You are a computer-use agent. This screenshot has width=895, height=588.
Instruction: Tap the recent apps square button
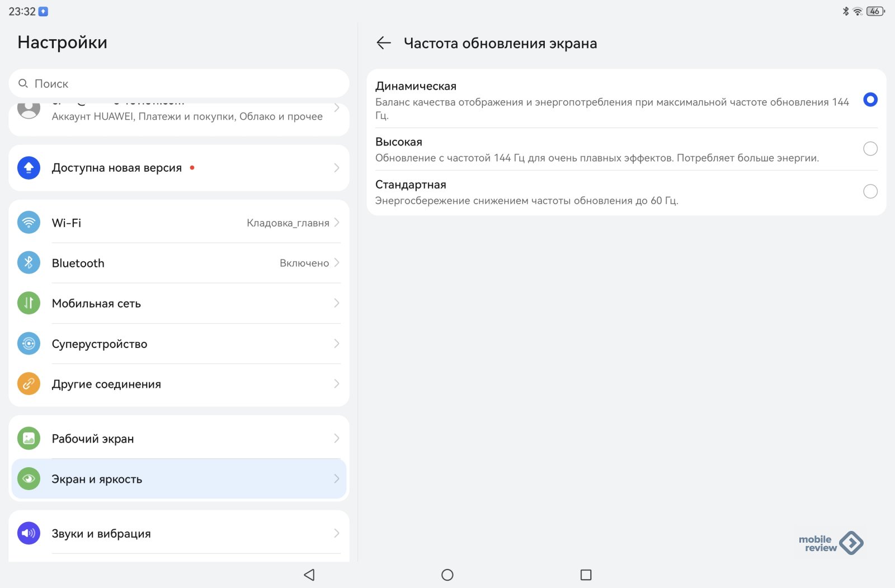[x=586, y=575]
